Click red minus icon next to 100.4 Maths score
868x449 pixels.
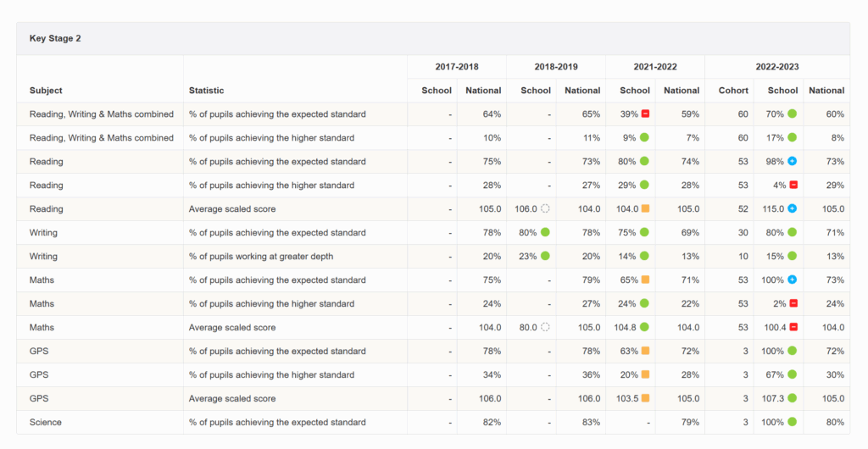pos(792,328)
